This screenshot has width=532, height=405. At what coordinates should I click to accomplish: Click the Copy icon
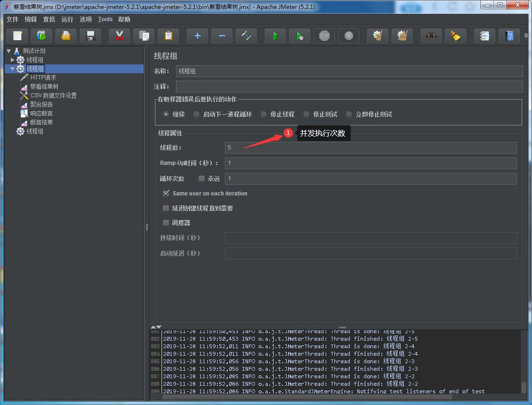pos(144,36)
